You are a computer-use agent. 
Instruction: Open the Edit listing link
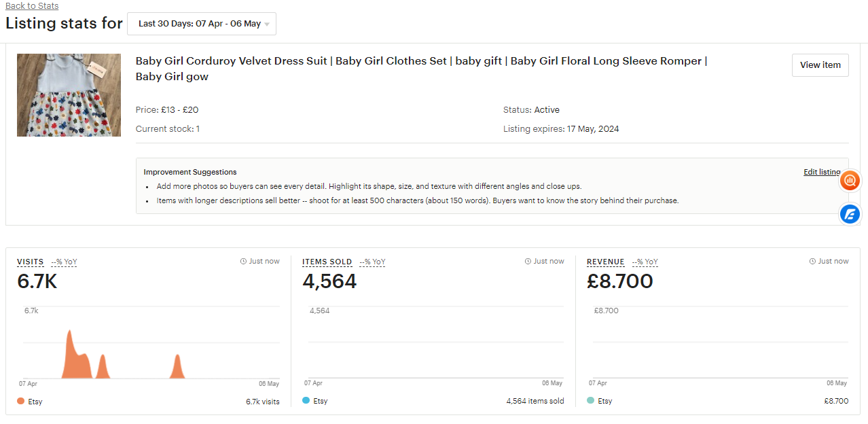821,172
